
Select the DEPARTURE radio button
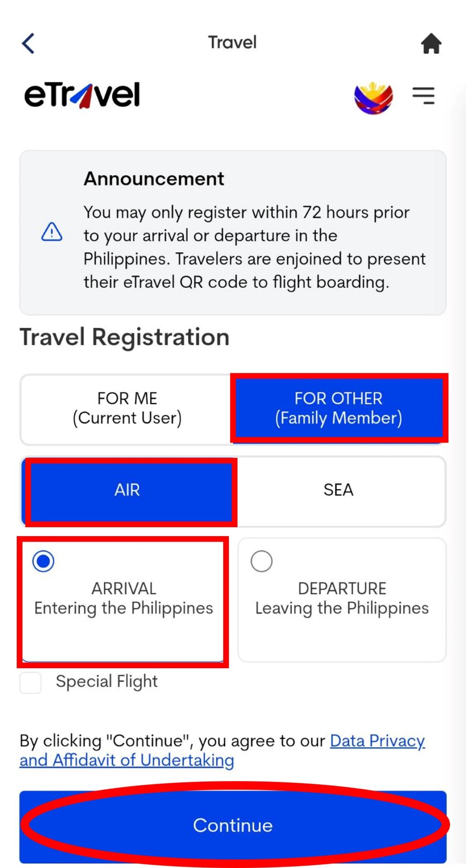pyautogui.click(x=262, y=561)
